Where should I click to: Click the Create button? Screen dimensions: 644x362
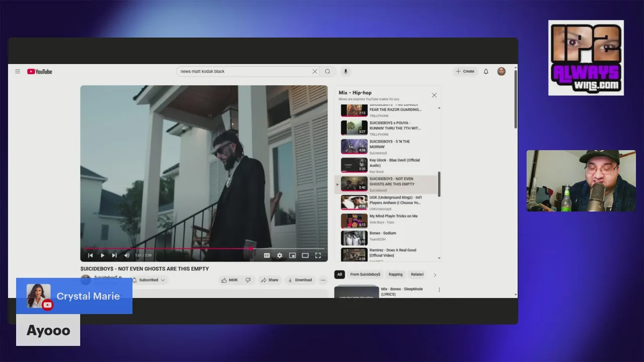465,71
